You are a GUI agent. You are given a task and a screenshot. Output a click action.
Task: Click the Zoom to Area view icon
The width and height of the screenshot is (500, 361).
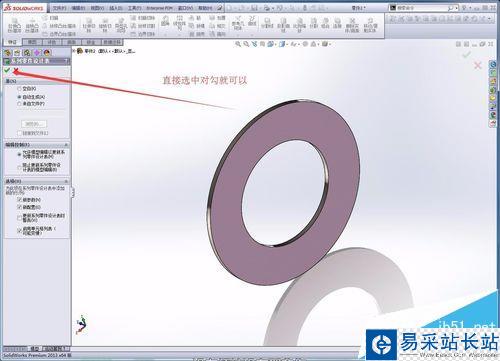click(x=246, y=44)
